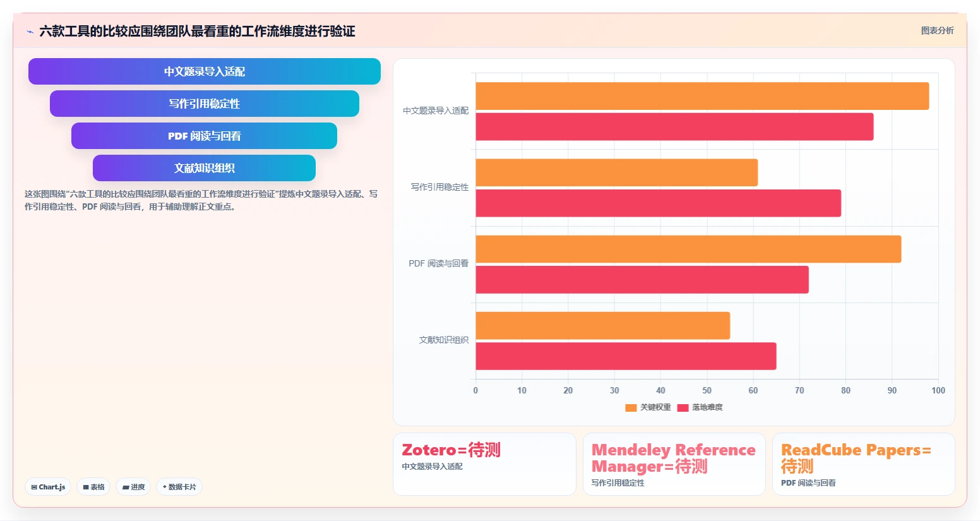Open the ReadCube Papers=待测 card

pyautogui.click(x=864, y=464)
